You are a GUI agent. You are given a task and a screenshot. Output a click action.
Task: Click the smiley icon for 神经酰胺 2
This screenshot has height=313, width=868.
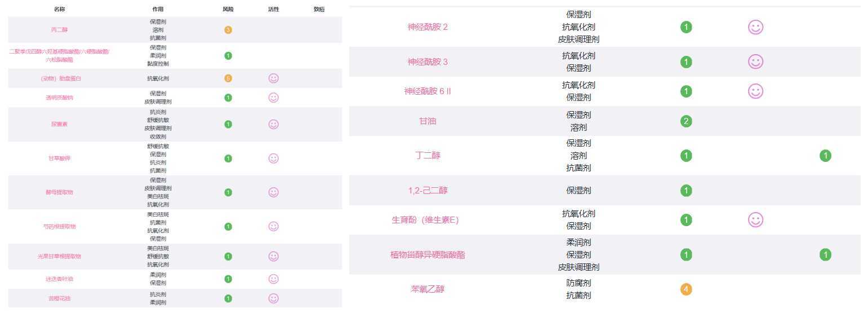point(755,27)
